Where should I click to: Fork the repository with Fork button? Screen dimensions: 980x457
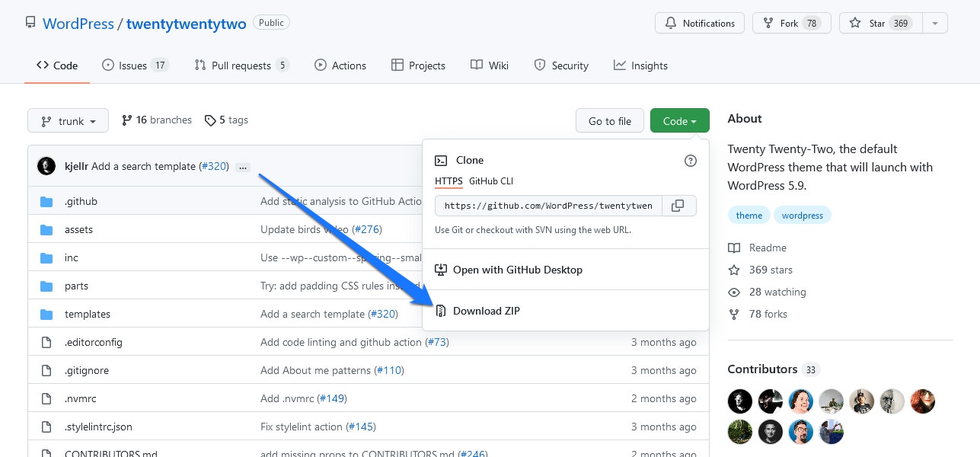[791, 24]
